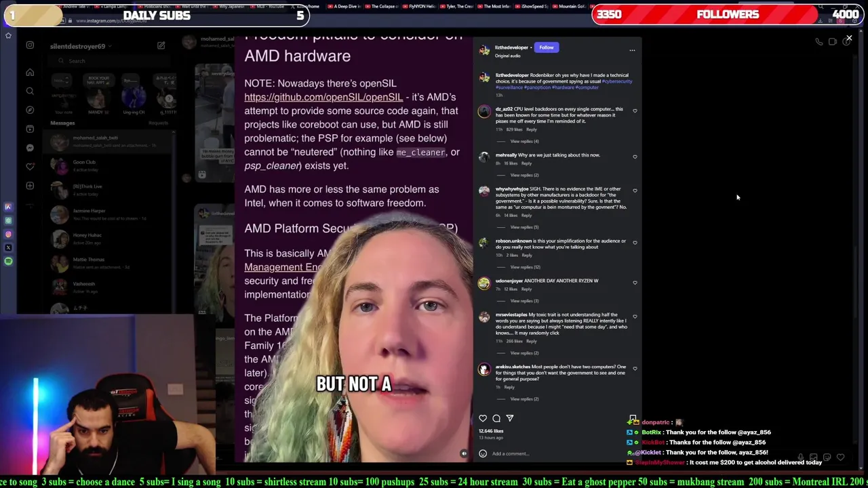Like robson.unknown's comment

(x=635, y=242)
